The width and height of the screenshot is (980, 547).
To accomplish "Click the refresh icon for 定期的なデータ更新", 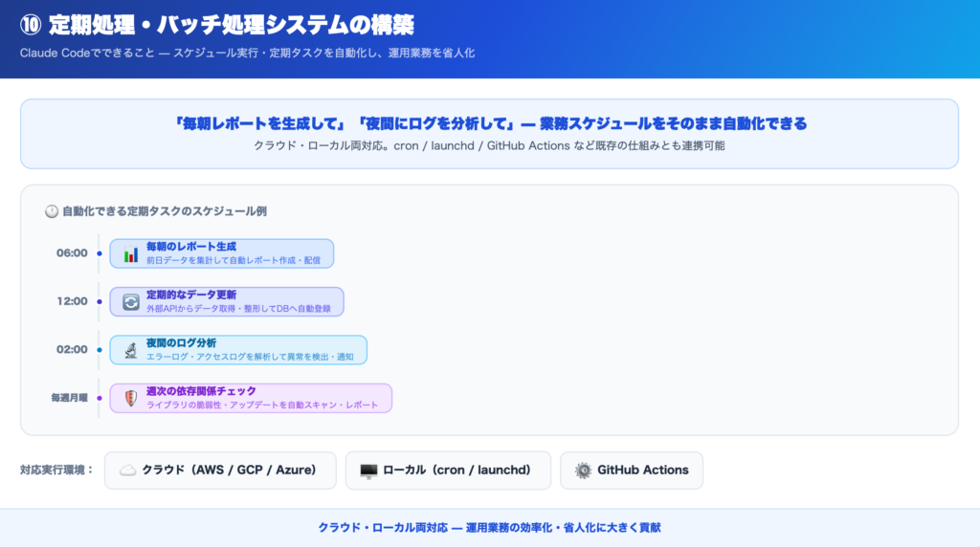I will click(x=130, y=302).
